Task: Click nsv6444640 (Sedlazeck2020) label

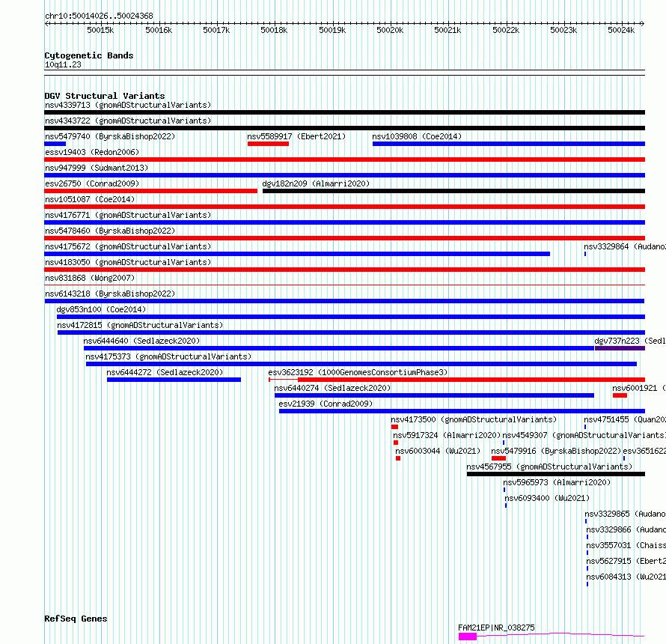Action: (x=141, y=341)
